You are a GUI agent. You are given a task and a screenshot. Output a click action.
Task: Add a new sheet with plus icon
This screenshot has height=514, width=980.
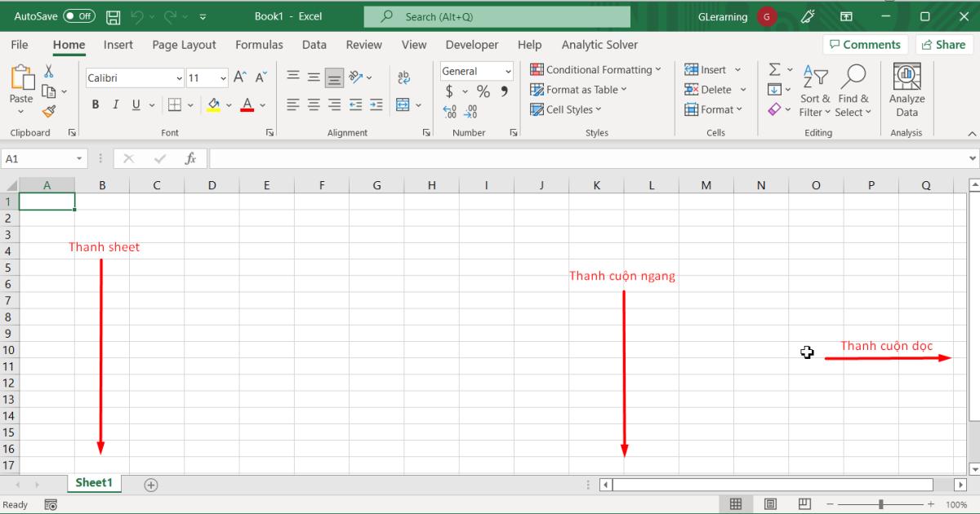151,485
